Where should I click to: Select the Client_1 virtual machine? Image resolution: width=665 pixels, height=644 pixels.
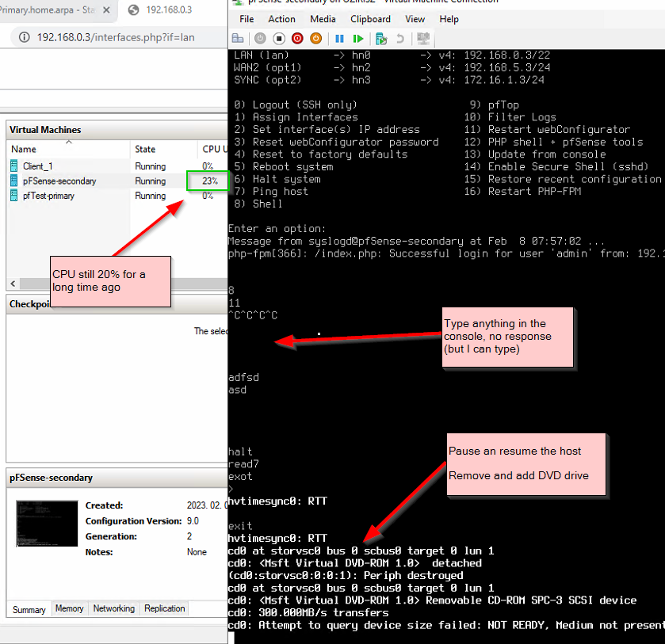(x=37, y=166)
